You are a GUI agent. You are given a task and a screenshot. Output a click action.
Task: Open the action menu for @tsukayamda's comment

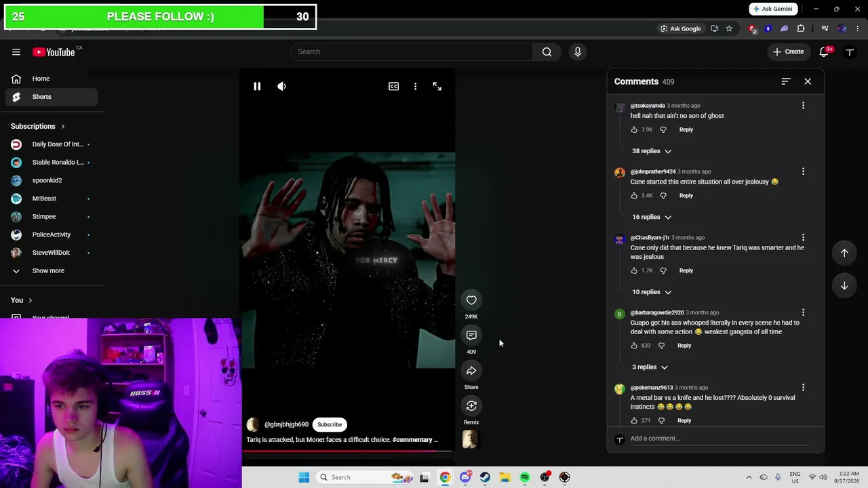point(803,106)
